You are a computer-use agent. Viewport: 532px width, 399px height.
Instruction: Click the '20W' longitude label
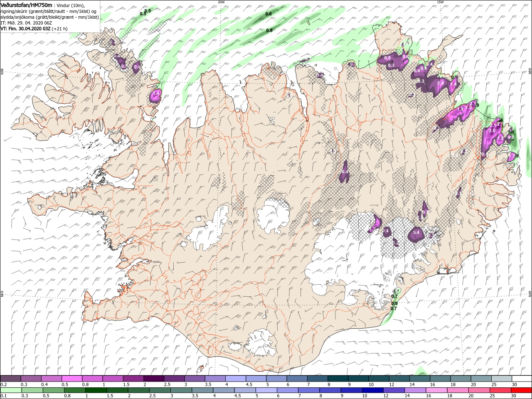tap(221, 2)
